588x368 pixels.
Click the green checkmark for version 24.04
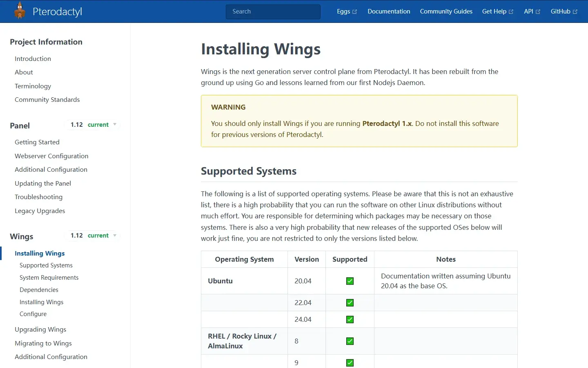tap(350, 319)
